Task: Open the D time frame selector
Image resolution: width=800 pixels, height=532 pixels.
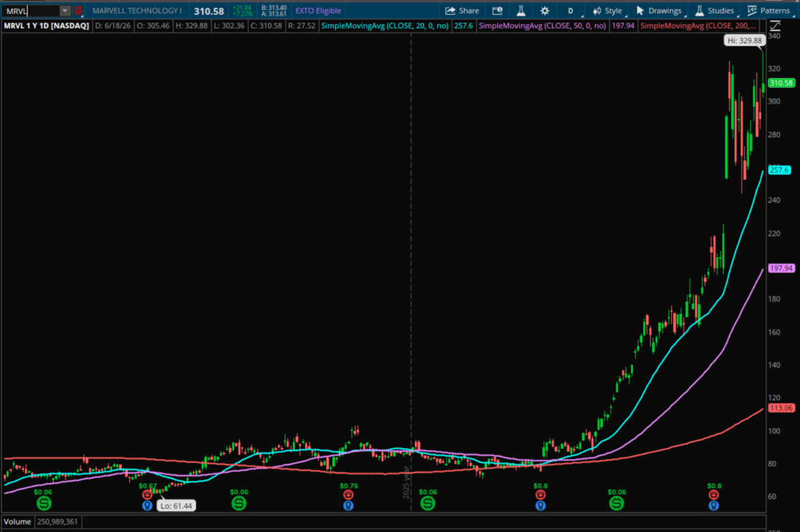Action: pyautogui.click(x=570, y=11)
